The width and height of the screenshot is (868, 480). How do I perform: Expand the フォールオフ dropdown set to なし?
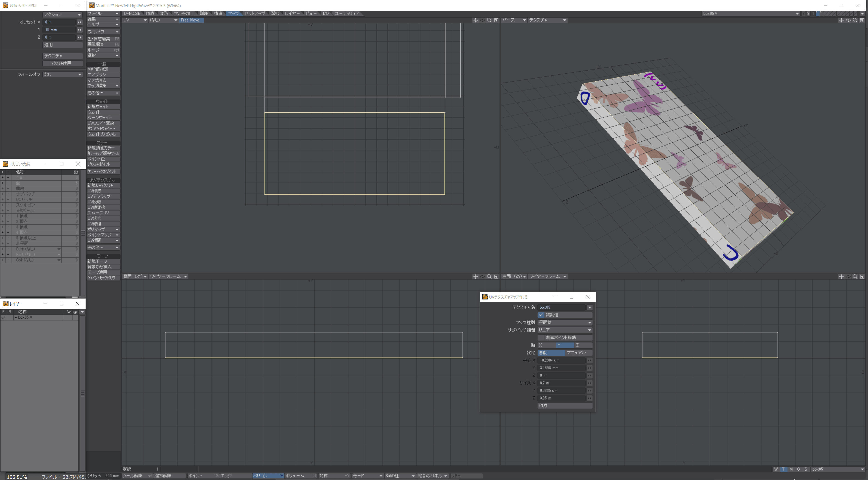coord(62,74)
